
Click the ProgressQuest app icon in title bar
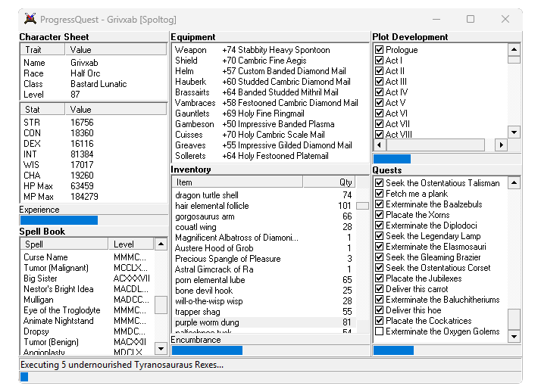pyautogui.click(x=30, y=19)
